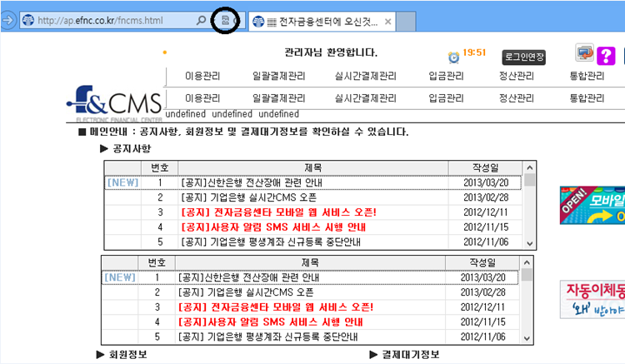Open 통합관리 in the first menu row
Image resolution: width=625 pixels, height=364 pixels.
(587, 76)
